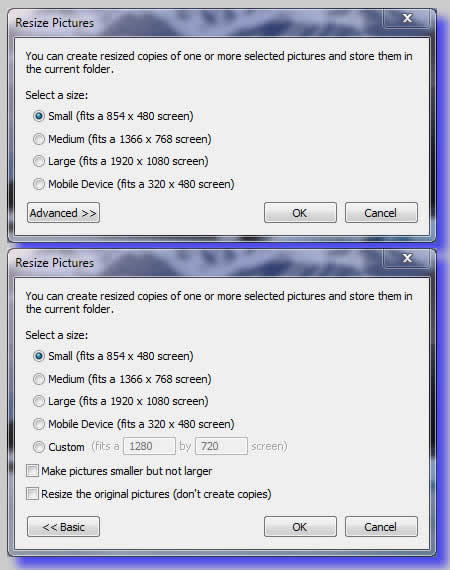The image size is (450, 570).
Task: Select Mobile Device option in lower dialog
Action: 39,424
